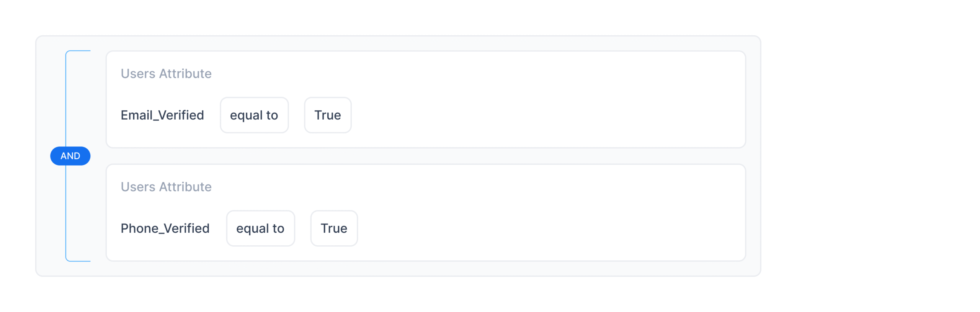
Task: Click the blank canvas below the filter group
Action: [398, 294]
